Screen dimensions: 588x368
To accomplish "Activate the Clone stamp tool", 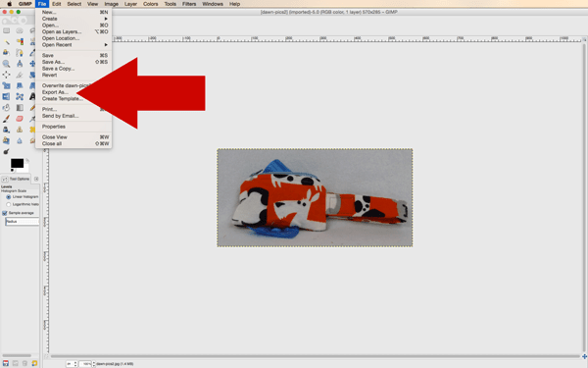I will pos(20,130).
